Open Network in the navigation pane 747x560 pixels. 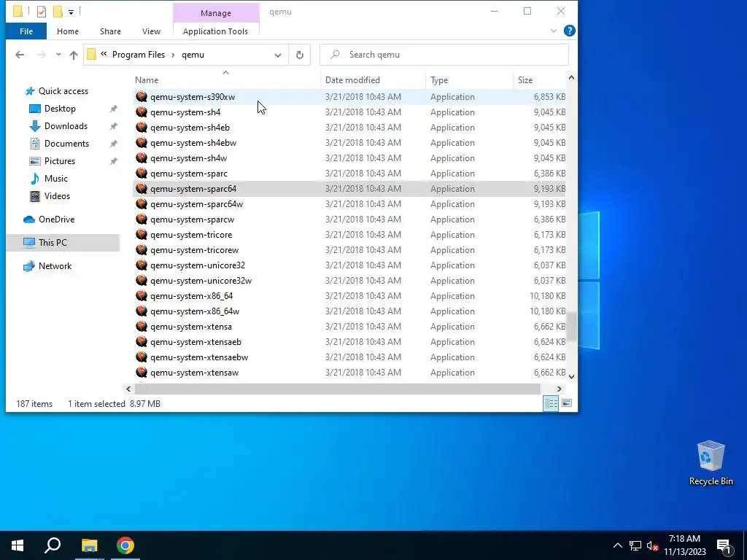click(x=55, y=265)
